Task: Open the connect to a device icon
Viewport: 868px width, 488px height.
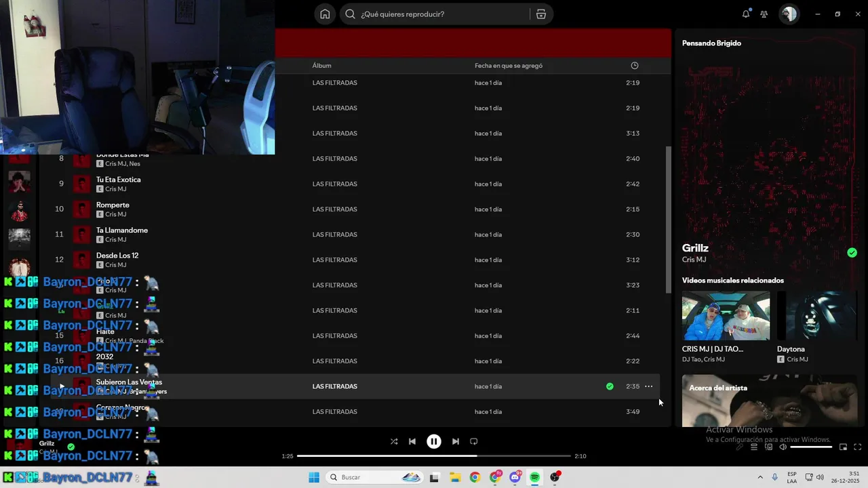Action: 769,447
